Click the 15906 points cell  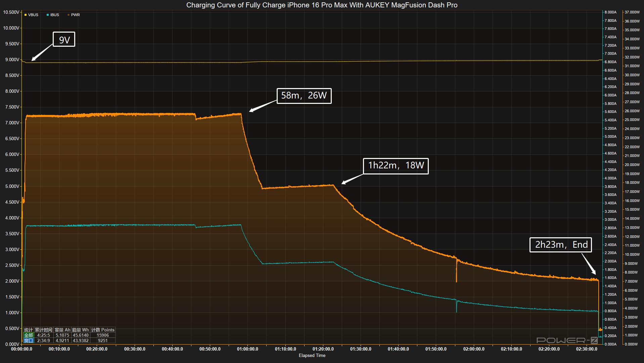pyautogui.click(x=103, y=335)
